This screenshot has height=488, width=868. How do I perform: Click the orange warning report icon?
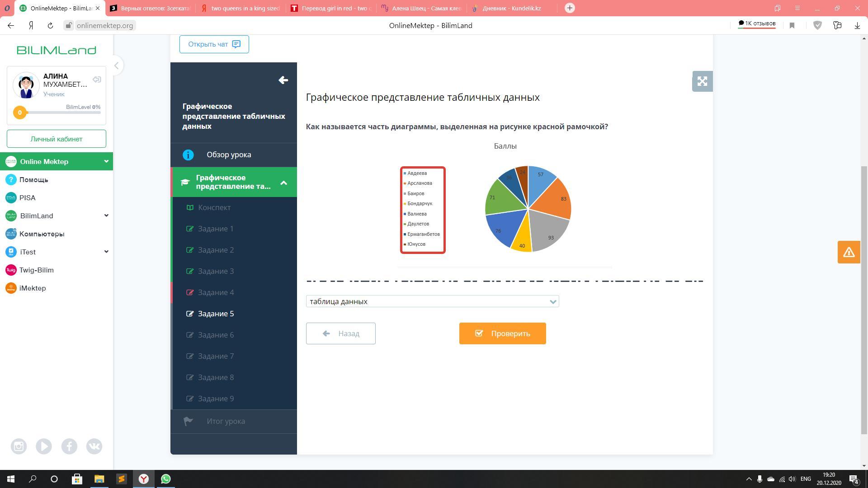click(x=849, y=252)
